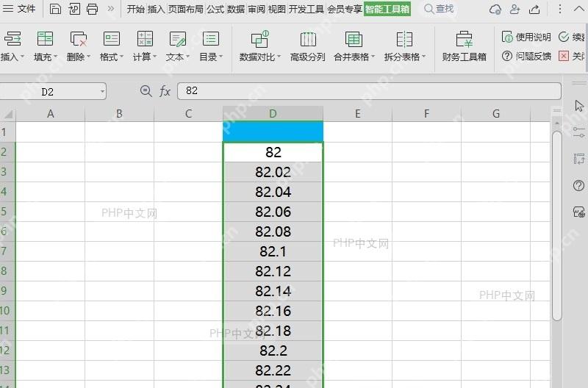
Task: Click the 使用说明 button
Action: click(526, 37)
